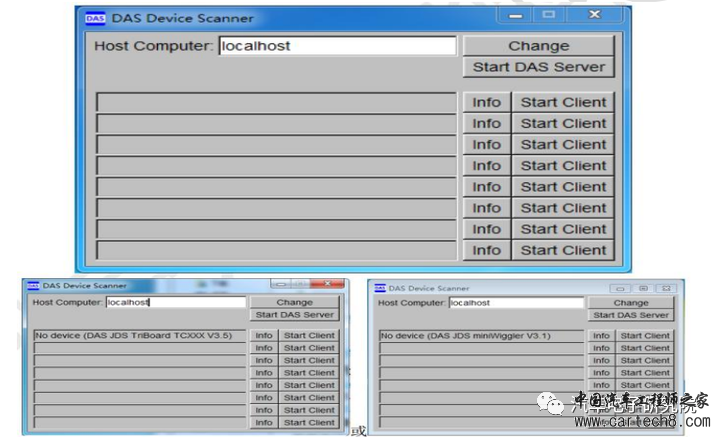Image resolution: width=720 pixels, height=437 pixels.
Task: Click Info on the third row of the miniWiggler window
Action: click(601, 361)
